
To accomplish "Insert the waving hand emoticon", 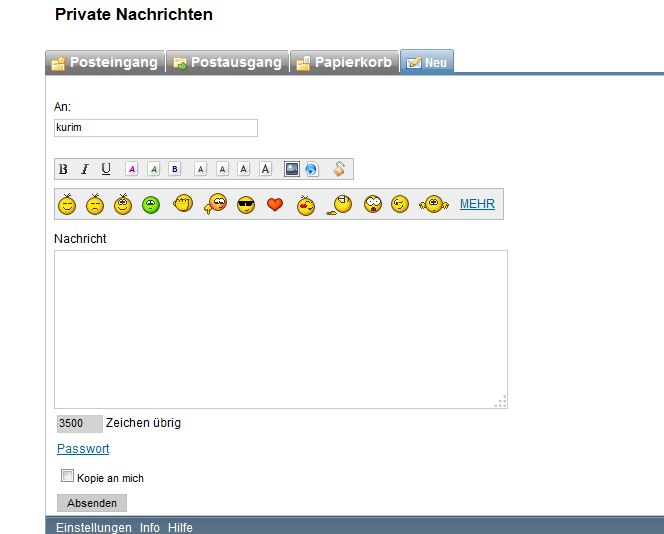I will click(183, 204).
